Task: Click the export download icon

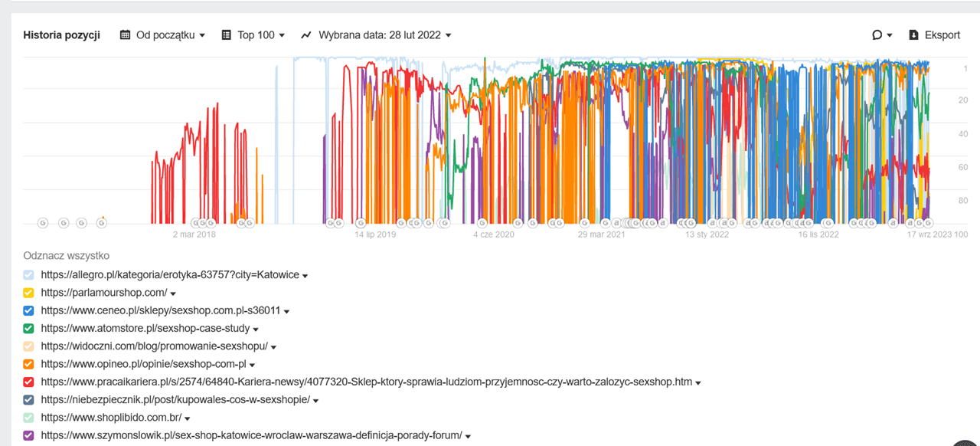Action: [x=913, y=35]
